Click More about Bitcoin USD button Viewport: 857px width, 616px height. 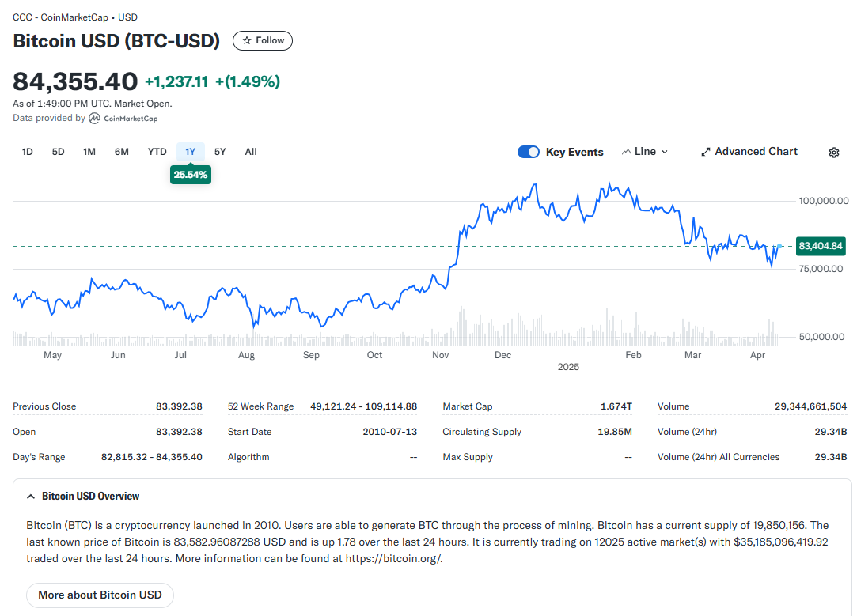point(100,595)
